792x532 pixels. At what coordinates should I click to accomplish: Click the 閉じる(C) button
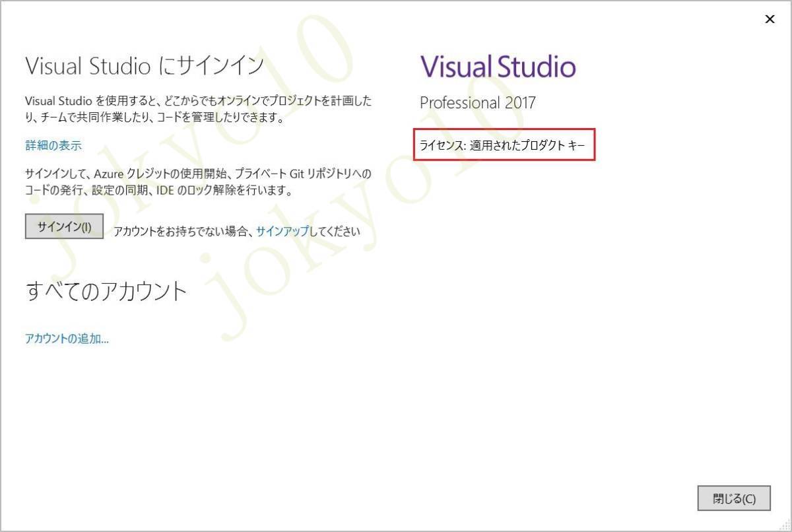tap(734, 498)
